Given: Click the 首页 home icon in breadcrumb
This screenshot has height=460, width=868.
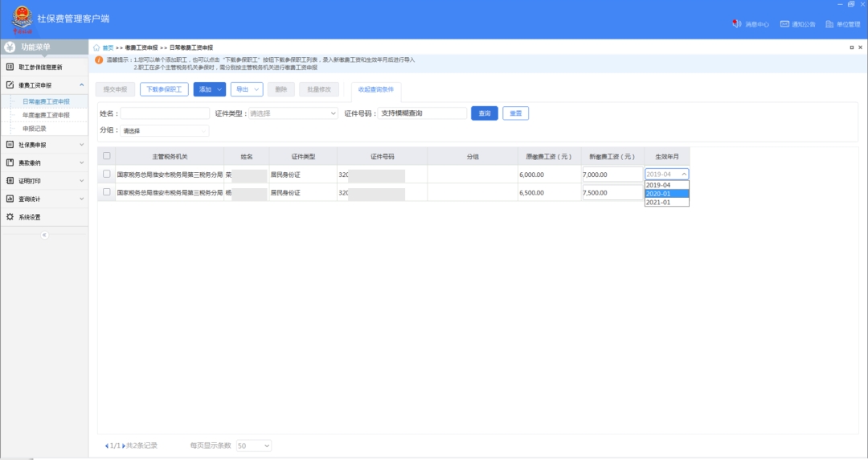Looking at the screenshot, I should click(x=97, y=48).
